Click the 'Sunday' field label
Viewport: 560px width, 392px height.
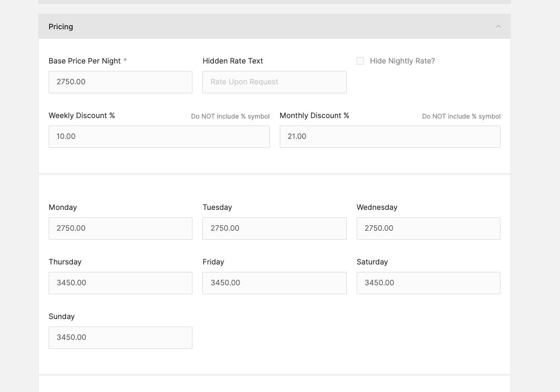click(62, 317)
